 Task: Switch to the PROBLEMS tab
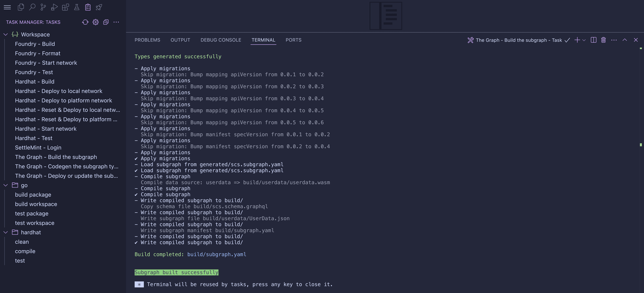click(147, 40)
